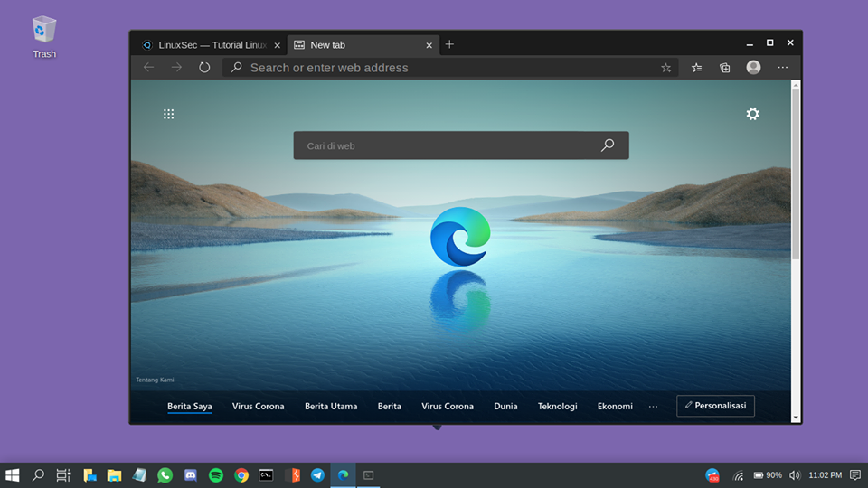Switch to the Berita news category
Viewport: 868px width, 488px height.
(389, 406)
